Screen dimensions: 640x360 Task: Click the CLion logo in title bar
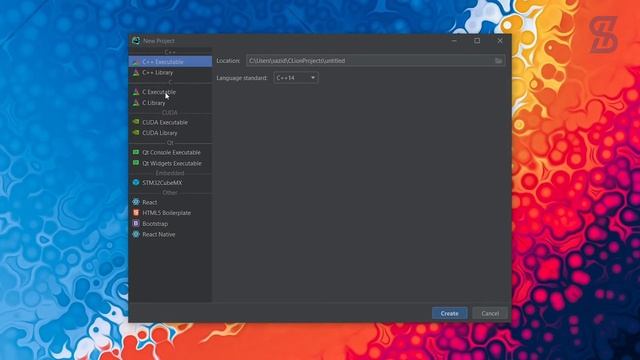pyautogui.click(x=136, y=40)
